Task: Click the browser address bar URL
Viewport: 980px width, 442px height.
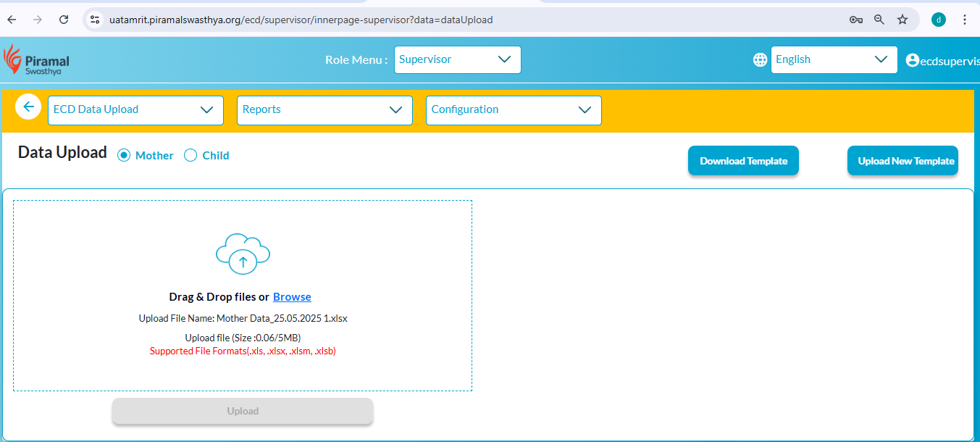Action: (301, 20)
